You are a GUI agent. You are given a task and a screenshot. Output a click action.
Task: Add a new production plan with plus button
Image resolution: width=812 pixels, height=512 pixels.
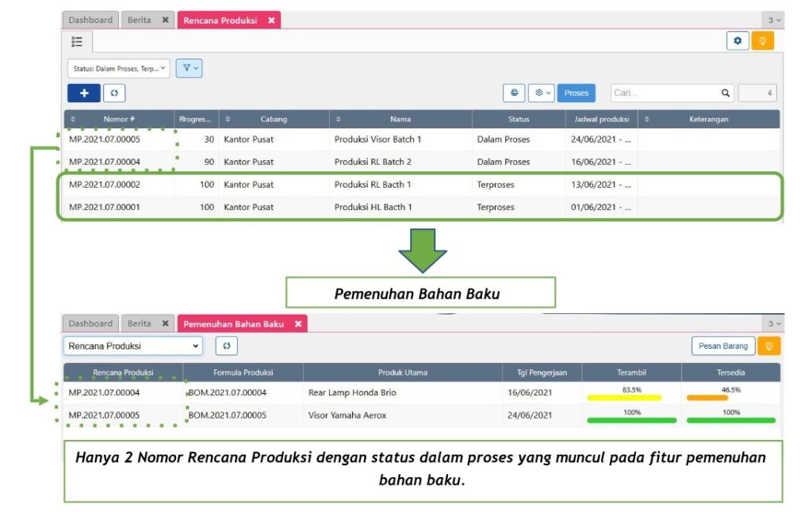[x=84, y=94]
